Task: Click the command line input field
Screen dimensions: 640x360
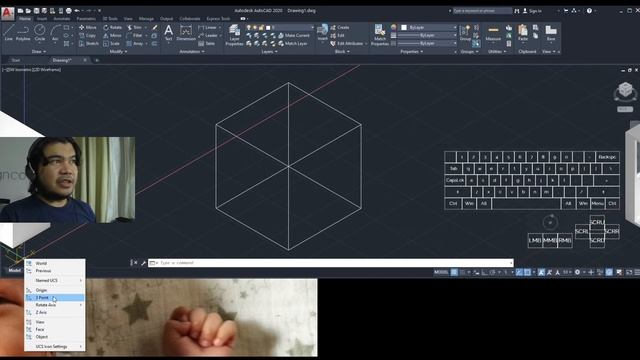Action: pos(330,263)
